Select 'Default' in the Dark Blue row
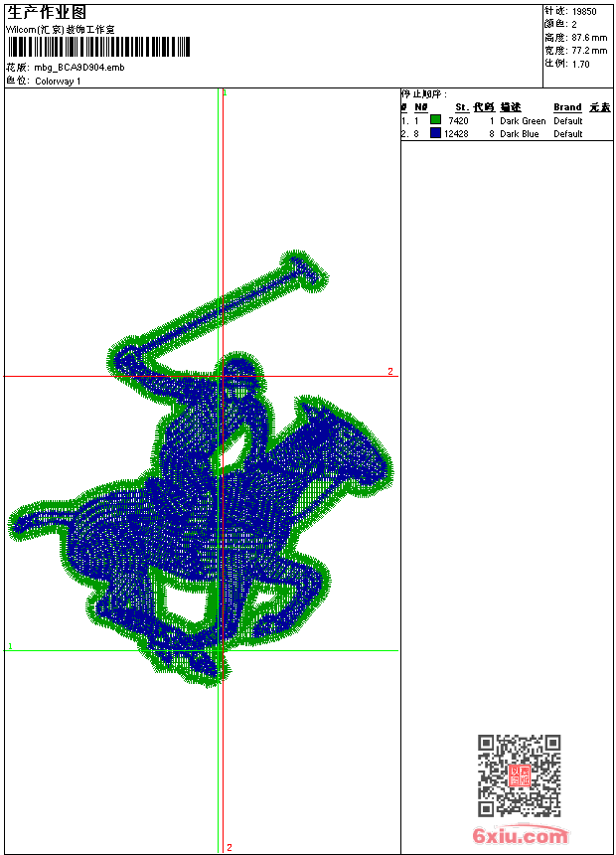 pyautogui.click(x=568, y=134)
